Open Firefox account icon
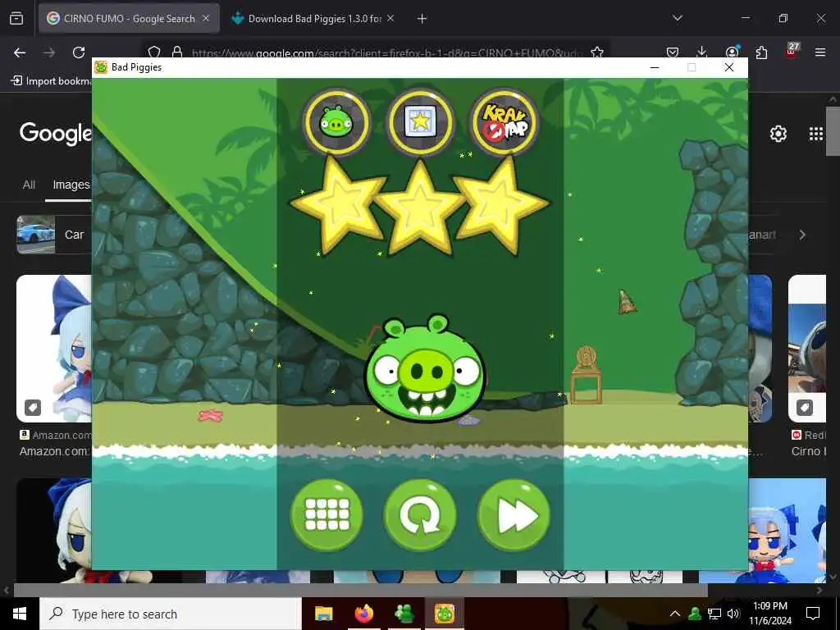 tap(732, 52)
